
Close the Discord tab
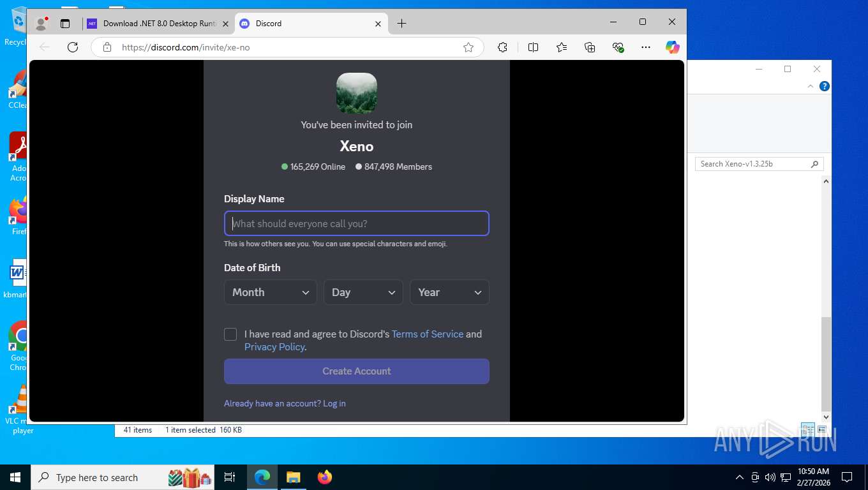point(378,24)
